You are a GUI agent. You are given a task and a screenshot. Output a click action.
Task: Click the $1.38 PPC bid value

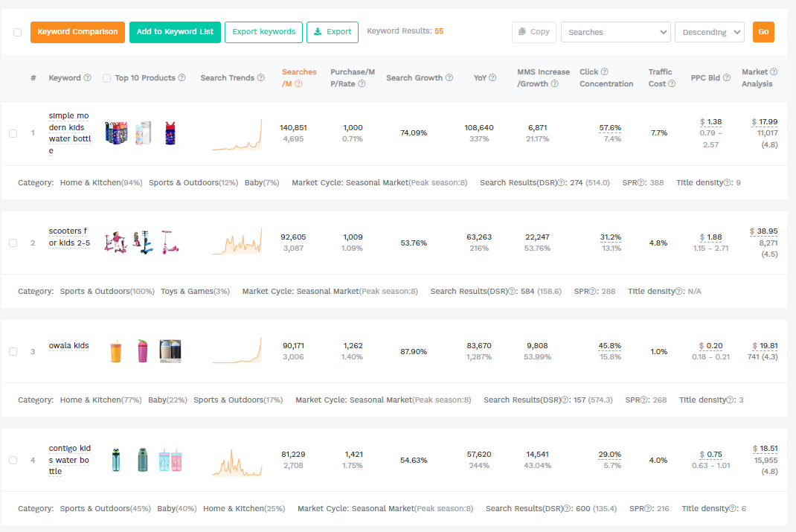pos(710,122)
